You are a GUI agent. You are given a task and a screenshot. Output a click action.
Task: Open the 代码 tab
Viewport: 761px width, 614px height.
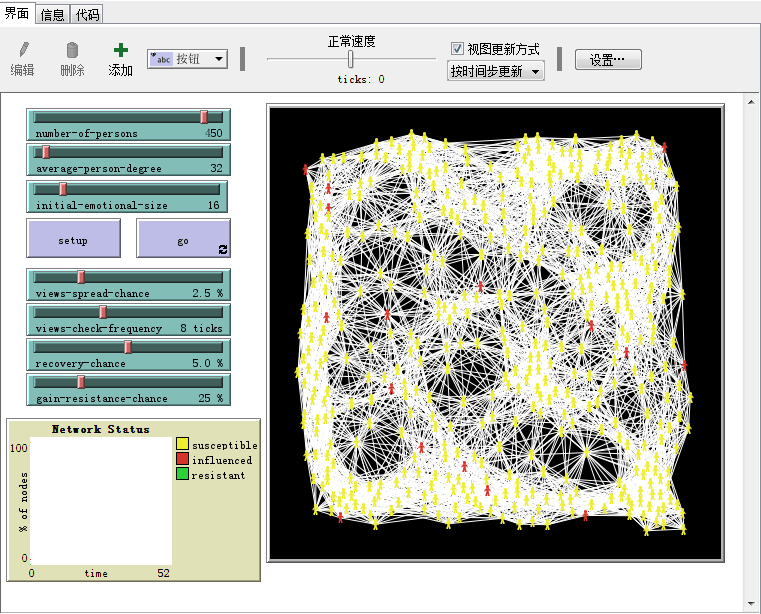[88, 15]
